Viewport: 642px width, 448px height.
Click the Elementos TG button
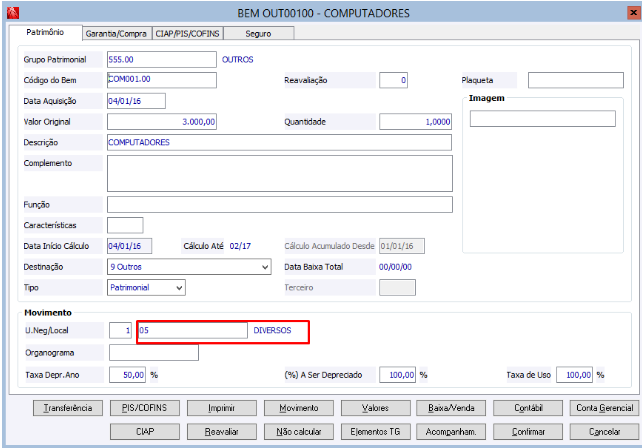click(375, 432)
